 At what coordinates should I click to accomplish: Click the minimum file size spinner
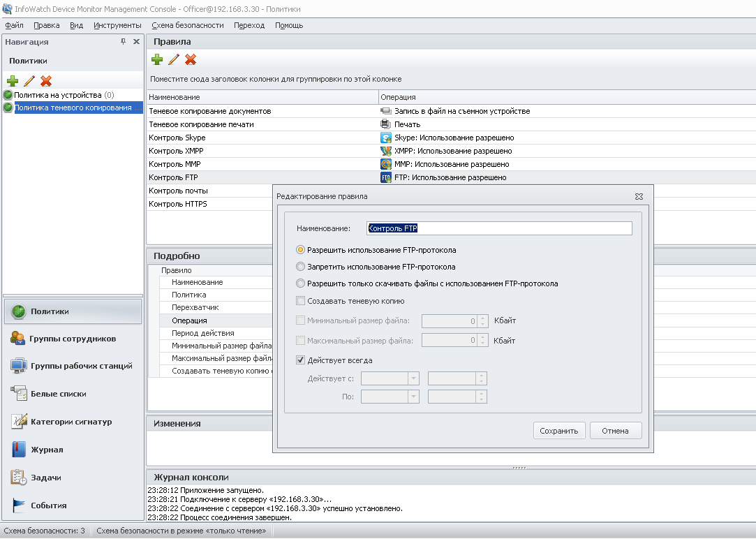click(482, 320)
